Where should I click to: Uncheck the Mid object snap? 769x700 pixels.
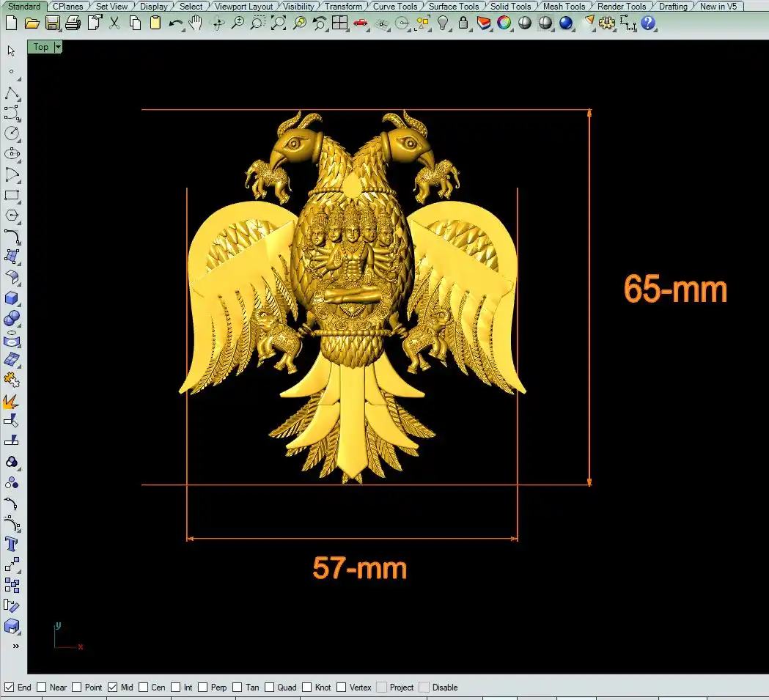pos(113,688)
